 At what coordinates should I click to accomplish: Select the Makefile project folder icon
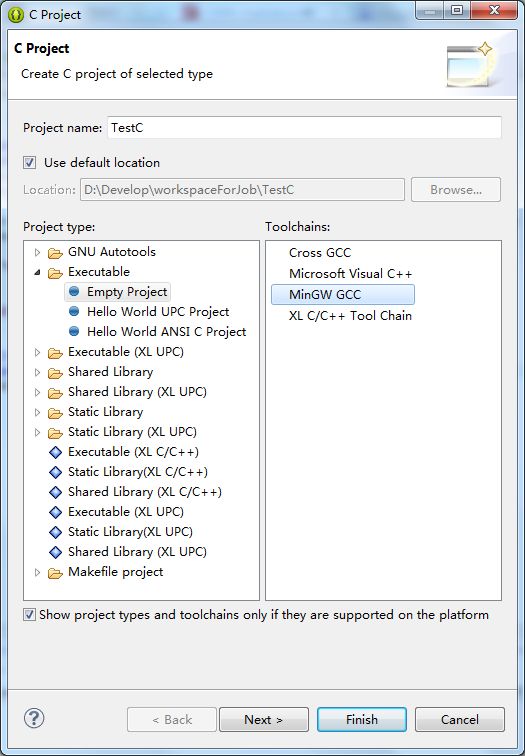tap(55, 573)
